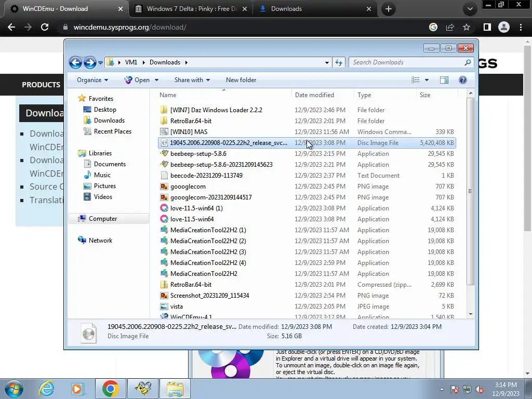This screenshot has width=532, height=399.
Task: Click the muted volume tray icon
Action: pos(480,389)
